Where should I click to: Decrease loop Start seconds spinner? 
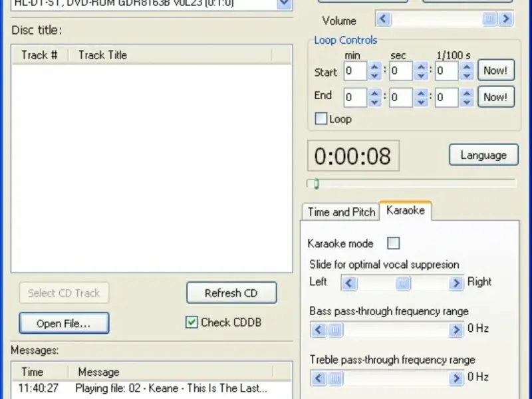coord(421,75)
